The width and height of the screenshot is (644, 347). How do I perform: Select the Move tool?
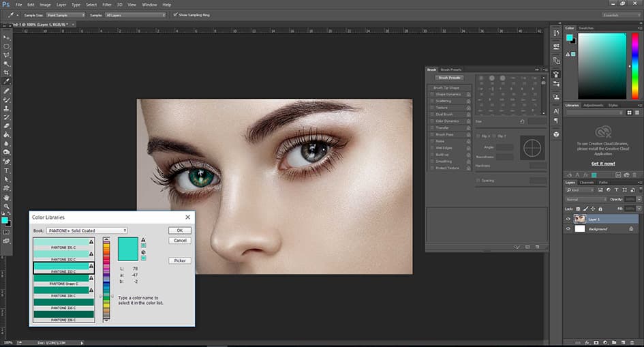pos(7,37)
